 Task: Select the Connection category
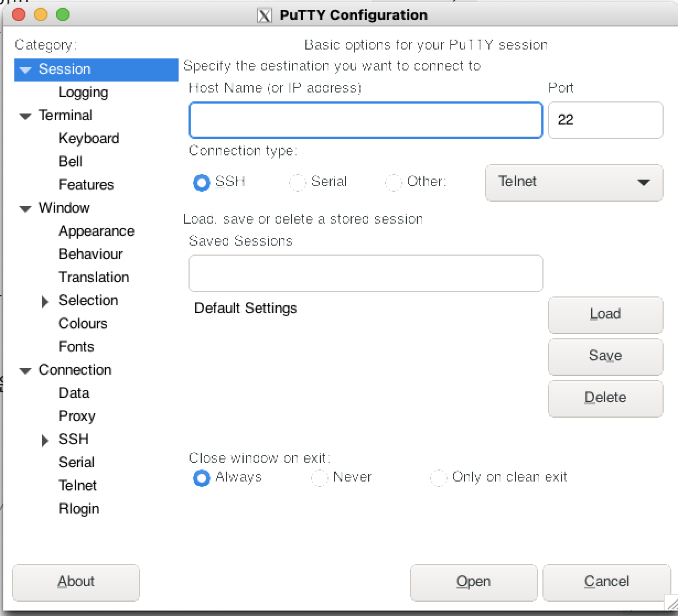click(75, 370)
